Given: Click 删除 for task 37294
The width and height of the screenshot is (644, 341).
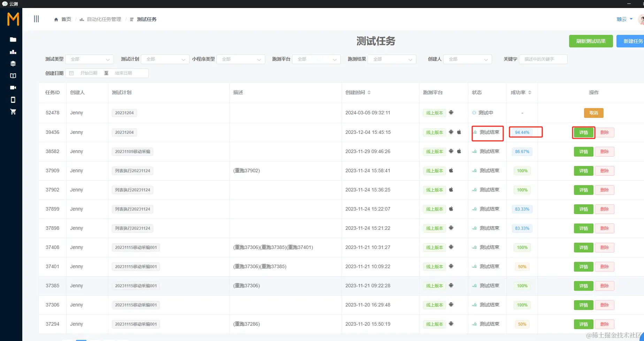Looking at the screenshot, I should pyautogui.click(x=605, y=324).
